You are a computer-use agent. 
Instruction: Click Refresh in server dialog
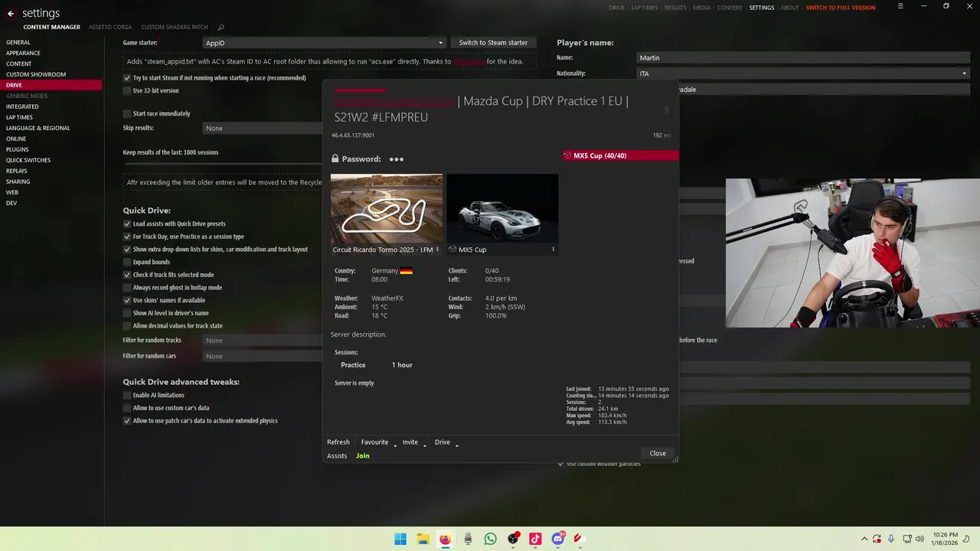click(x=338, y=442)
